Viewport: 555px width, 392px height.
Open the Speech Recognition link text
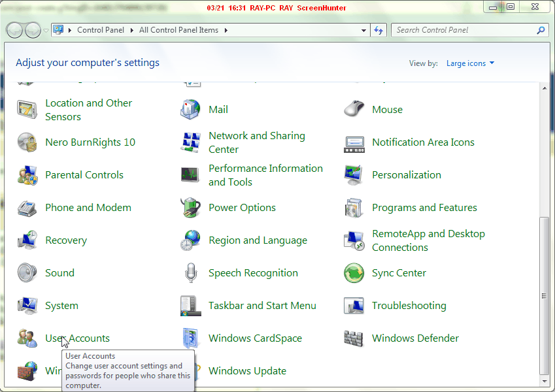coord(253,273)
